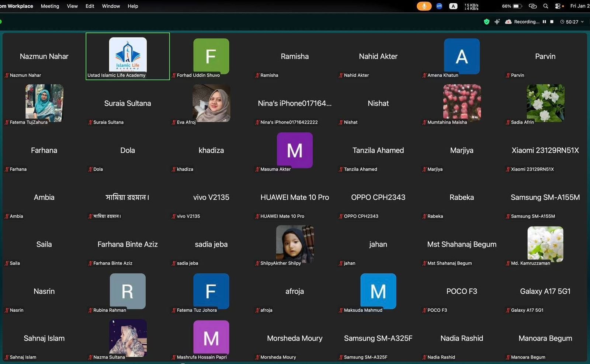Open the AI Companion sparkle icon
590x364 pixels.
pos(497,22)
